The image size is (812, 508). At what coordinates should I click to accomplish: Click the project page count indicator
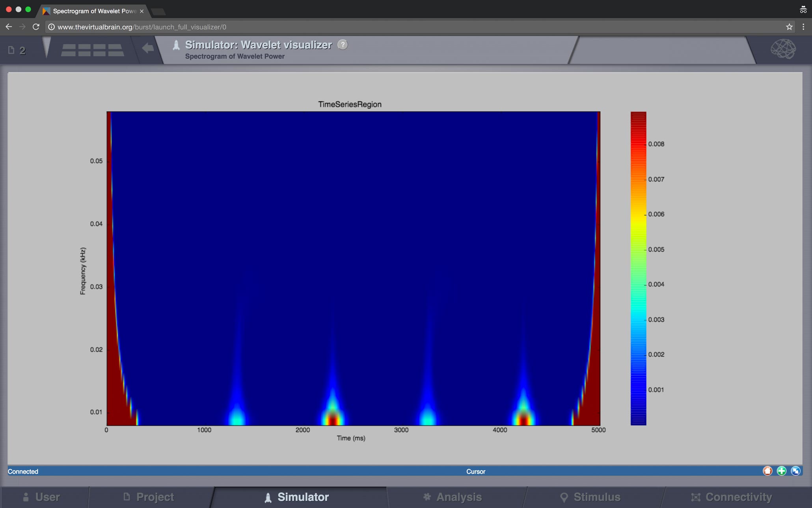[17, 50]
